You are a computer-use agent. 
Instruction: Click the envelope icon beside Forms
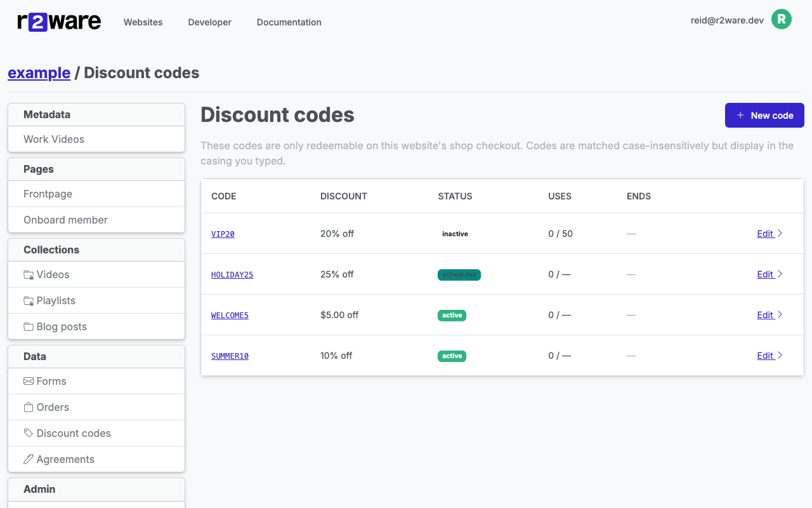(29, 382)
